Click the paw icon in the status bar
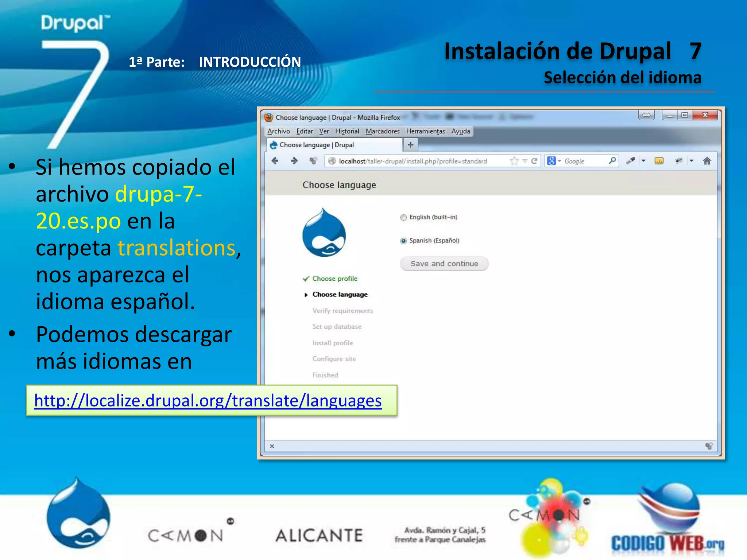 coord(709,446)
